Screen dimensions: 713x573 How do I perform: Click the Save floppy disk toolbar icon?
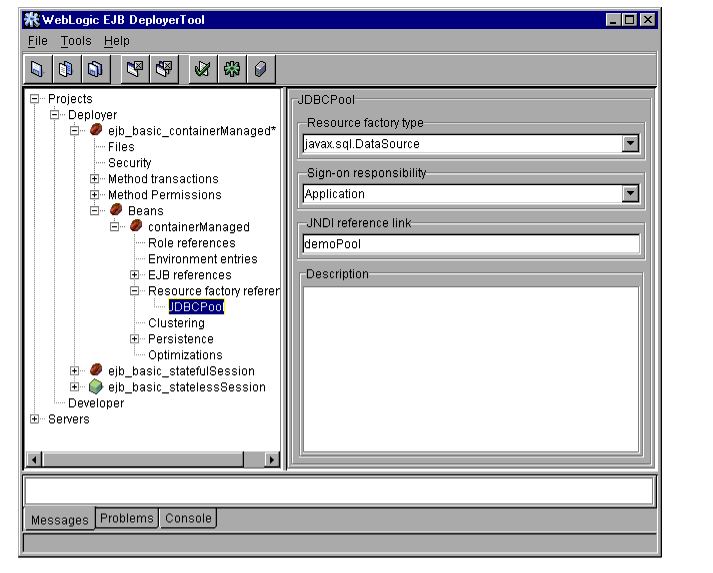point(38,69)
